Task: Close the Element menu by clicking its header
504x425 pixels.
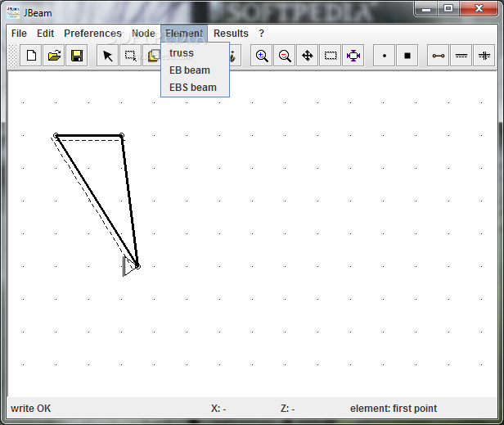Action: click(184, 33)
